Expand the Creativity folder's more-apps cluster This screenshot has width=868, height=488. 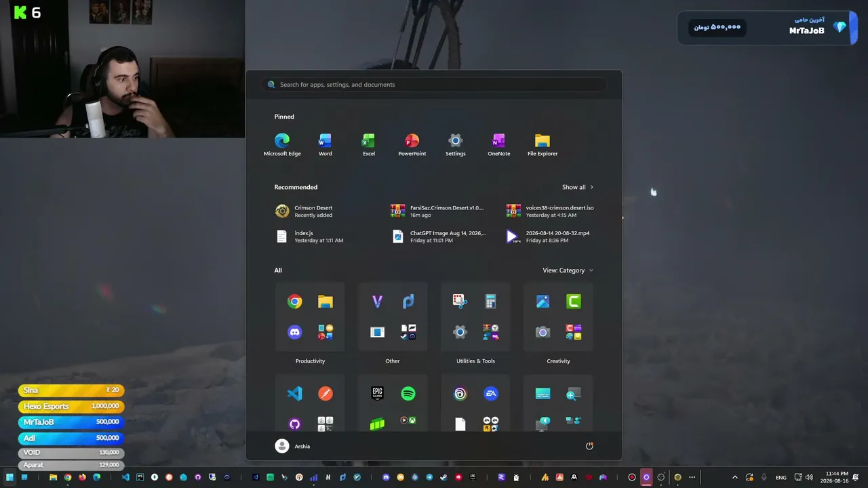tap(574, 332)
